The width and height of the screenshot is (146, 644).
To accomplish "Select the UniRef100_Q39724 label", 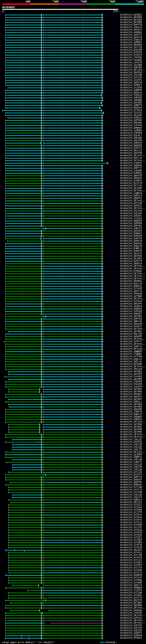I will [131, 239].
